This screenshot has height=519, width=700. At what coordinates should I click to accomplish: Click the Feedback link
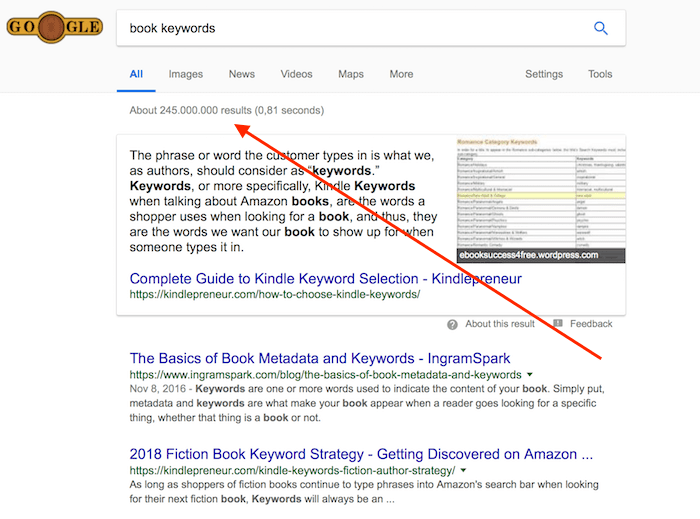click(x=591, y=324)
